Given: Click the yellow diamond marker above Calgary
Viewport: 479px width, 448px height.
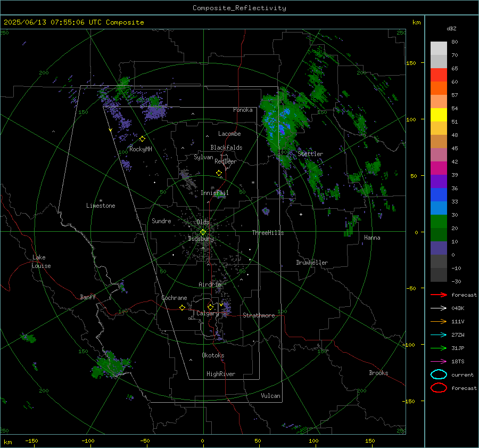Looking at the screenshot, I should tap(210, 307).
